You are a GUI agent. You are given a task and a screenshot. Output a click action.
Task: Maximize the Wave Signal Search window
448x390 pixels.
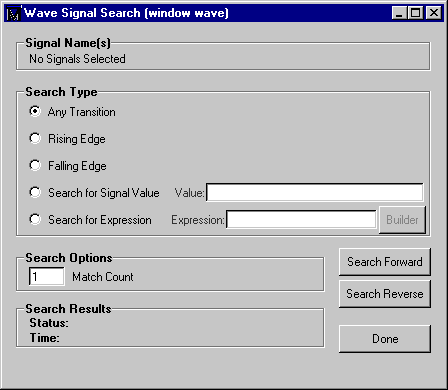point(416,13)
